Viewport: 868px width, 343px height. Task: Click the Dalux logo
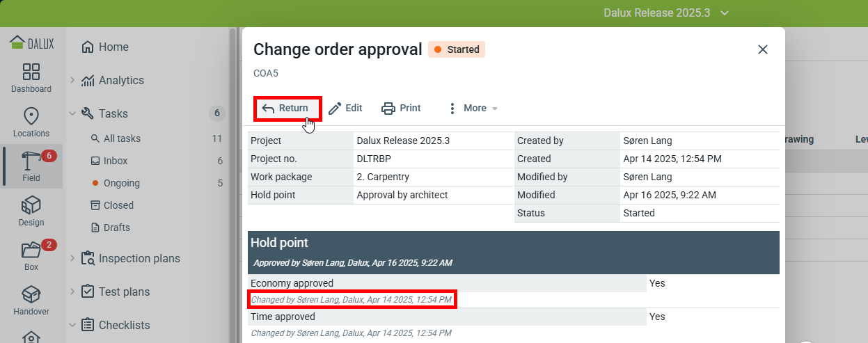click(x=31, y=43)
